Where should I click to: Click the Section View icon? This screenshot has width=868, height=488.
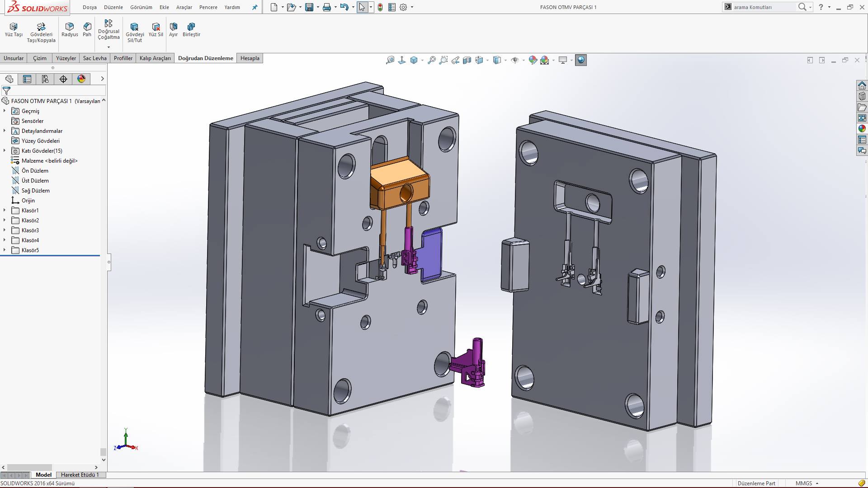467,60
